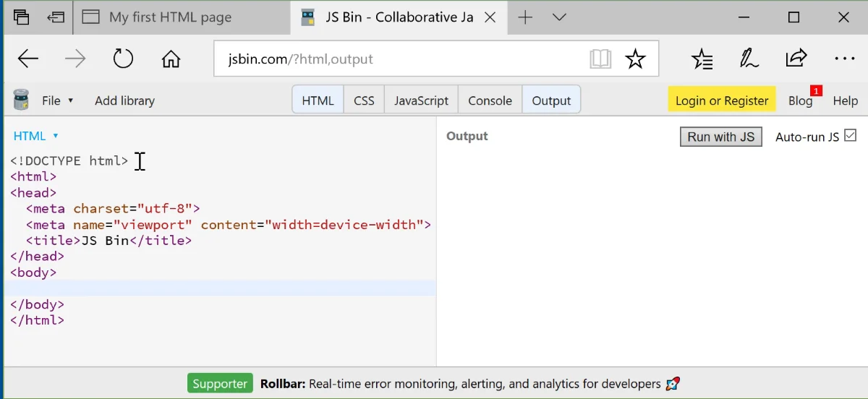Toggle the JavaScript panel

click(x=421, y=100)
